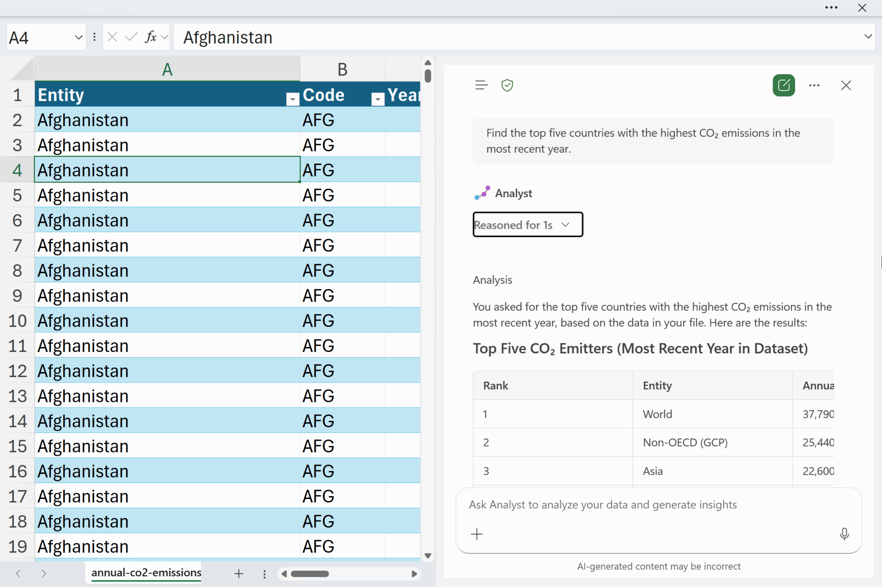Click the shield privacy icon in Analyst pane
This screenshot has width=882, height=588.
click(x=507, y=85)
